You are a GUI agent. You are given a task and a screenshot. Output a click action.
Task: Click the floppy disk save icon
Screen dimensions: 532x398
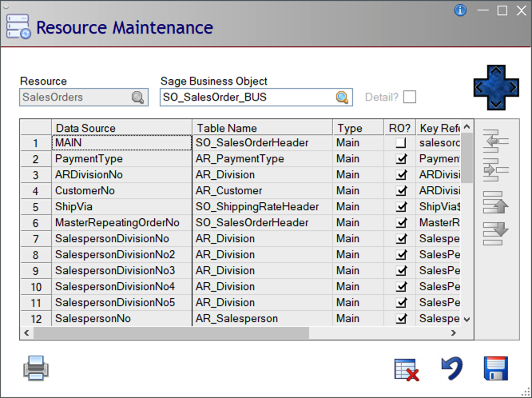tap(497, 368)
